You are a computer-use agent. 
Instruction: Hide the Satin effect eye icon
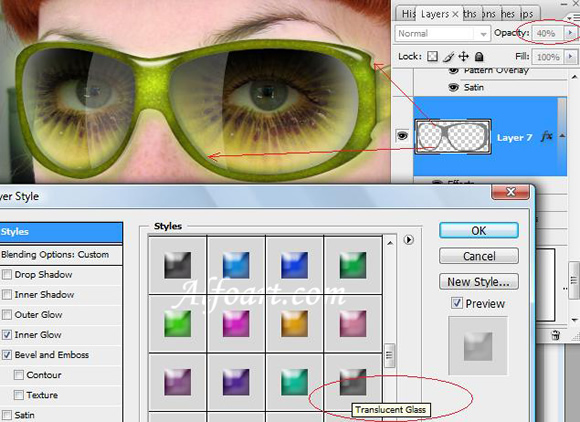pyautogui.click(x=453, y=87)
